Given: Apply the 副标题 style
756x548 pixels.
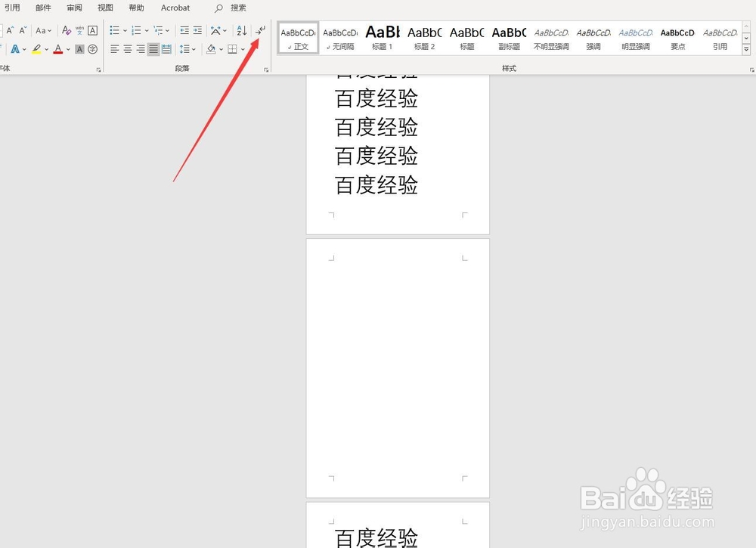Looking at the screenshot, I should pyautogui.click(x=509, y=38).
